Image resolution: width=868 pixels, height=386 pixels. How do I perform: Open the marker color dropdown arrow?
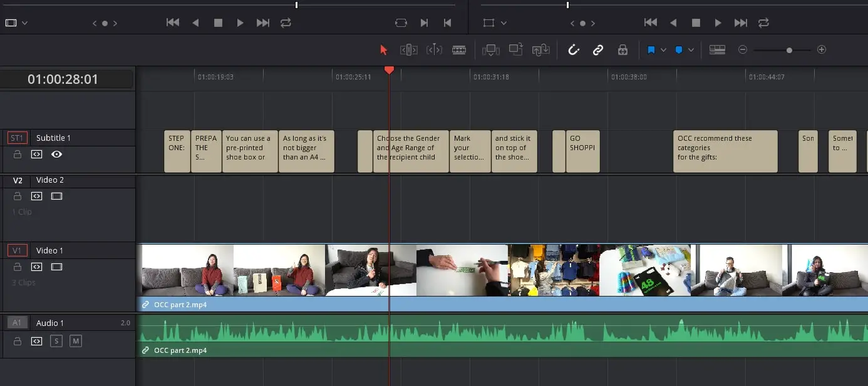[x=691, y=50]
